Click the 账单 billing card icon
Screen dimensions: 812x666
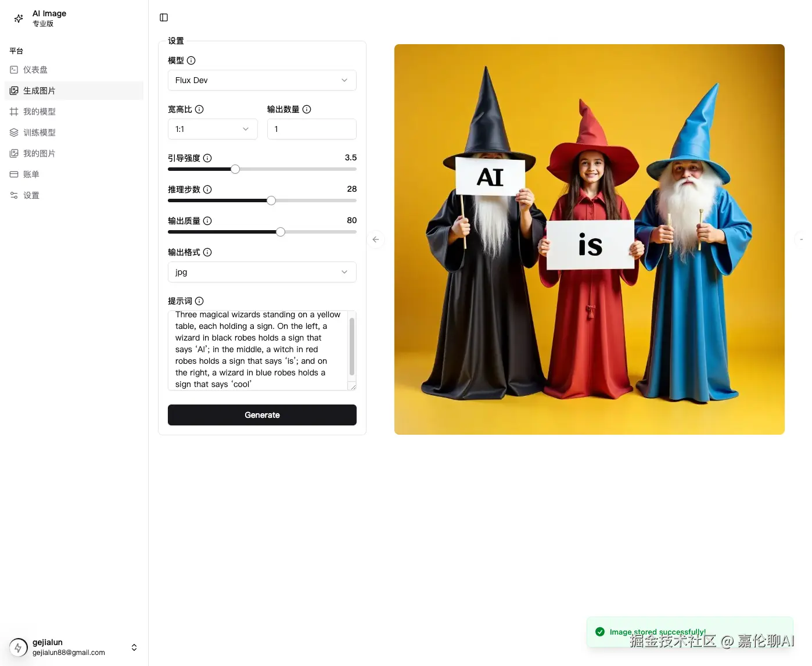tap(14, 174)
